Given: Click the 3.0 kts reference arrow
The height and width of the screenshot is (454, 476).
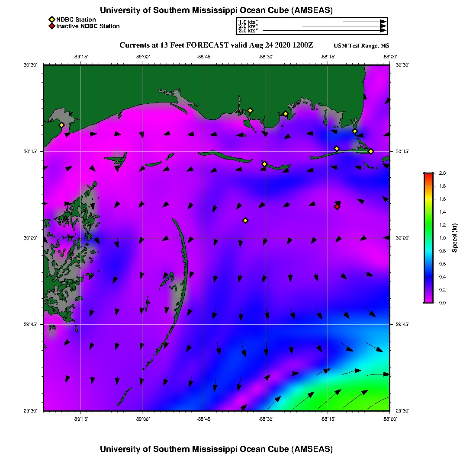Looking at the screenshot, I should [x=325, y=31].
